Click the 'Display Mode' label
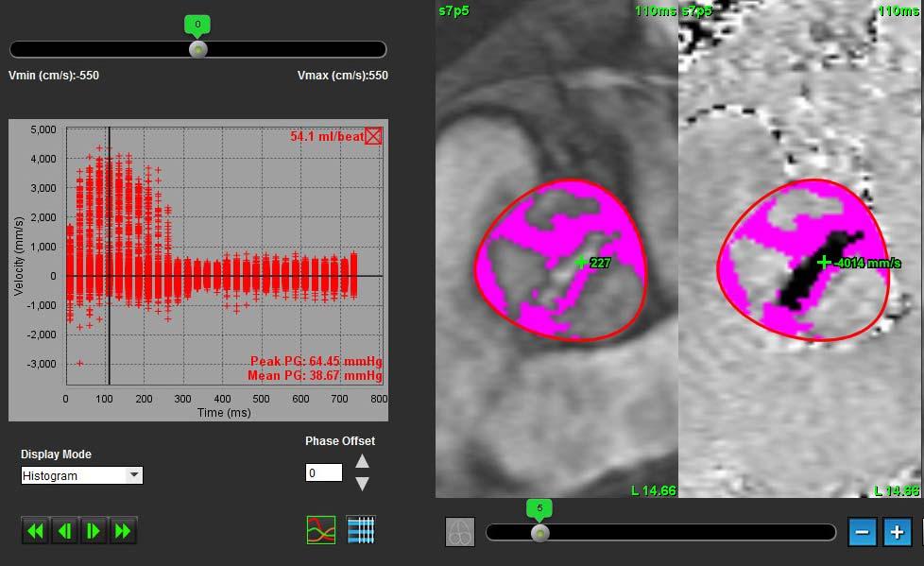924x566 pixels. 56,454
